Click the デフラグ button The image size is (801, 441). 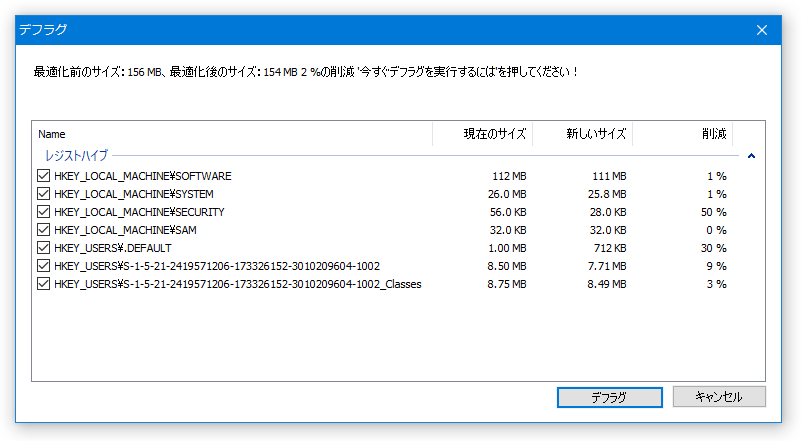tap(609, 397)
